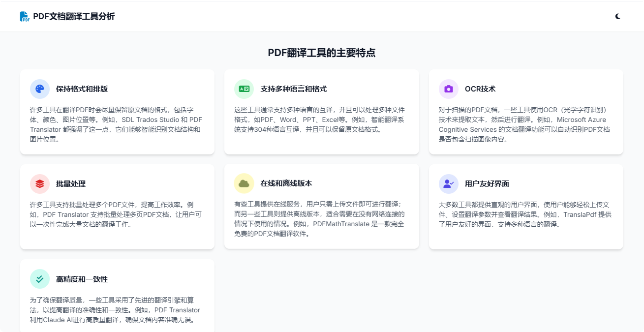The image size is (644, 332).
Task: Click the cloud icon on 在线和离线版本 card
Action: [244, 184]
